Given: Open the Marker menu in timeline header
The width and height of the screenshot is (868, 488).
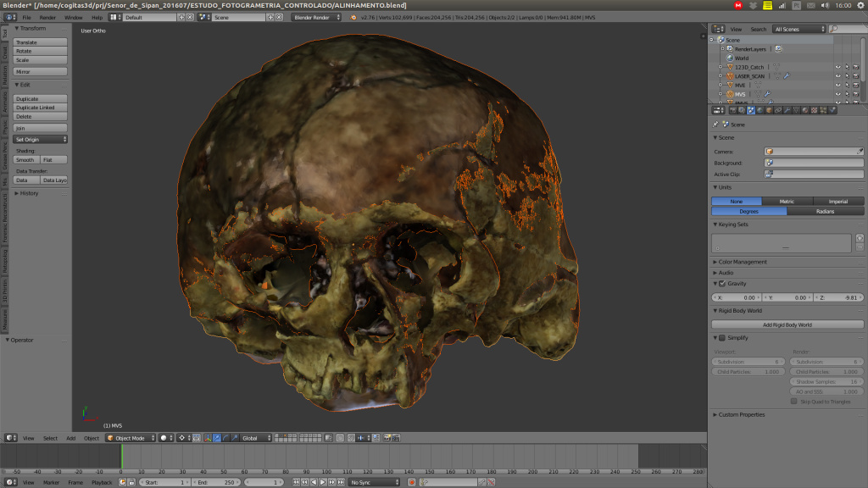Looking at the screenshot, I should [x=51, y=482].
